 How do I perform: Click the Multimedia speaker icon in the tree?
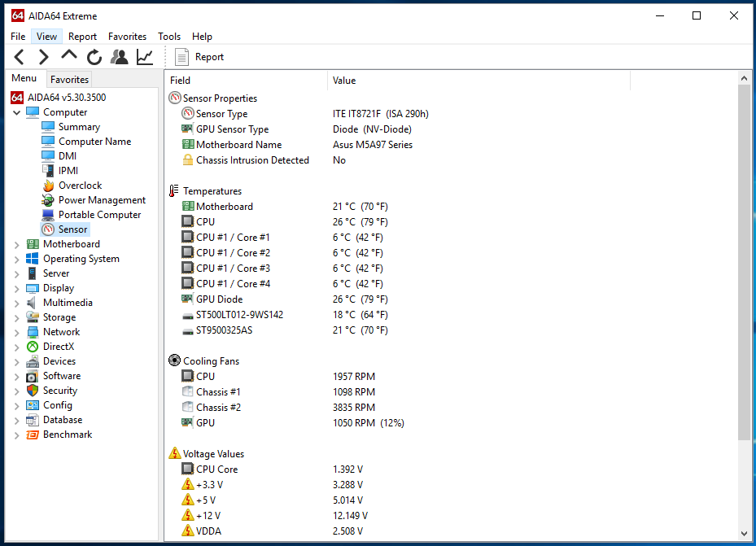pos(33,303)
